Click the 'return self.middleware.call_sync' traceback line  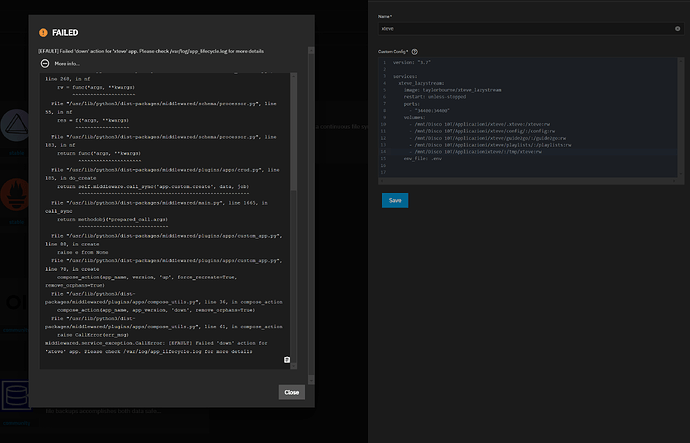(153, 187)
